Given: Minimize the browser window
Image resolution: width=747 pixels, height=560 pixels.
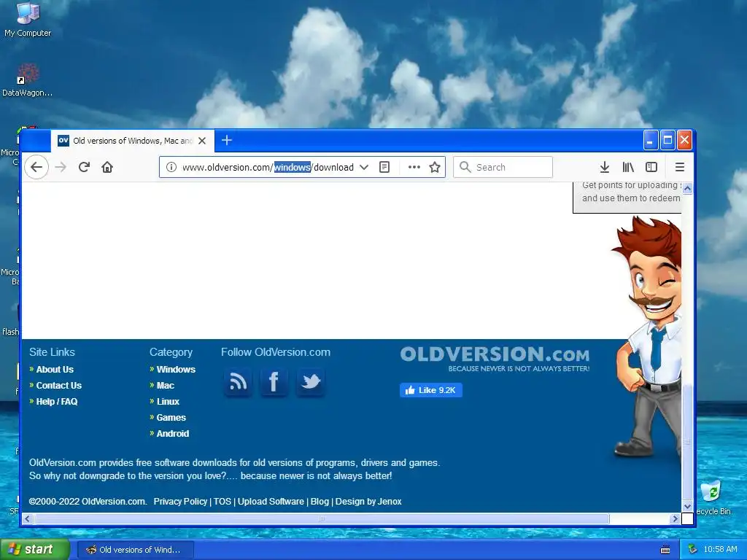Looking at the screenshot, I should (x=651, y=140).
